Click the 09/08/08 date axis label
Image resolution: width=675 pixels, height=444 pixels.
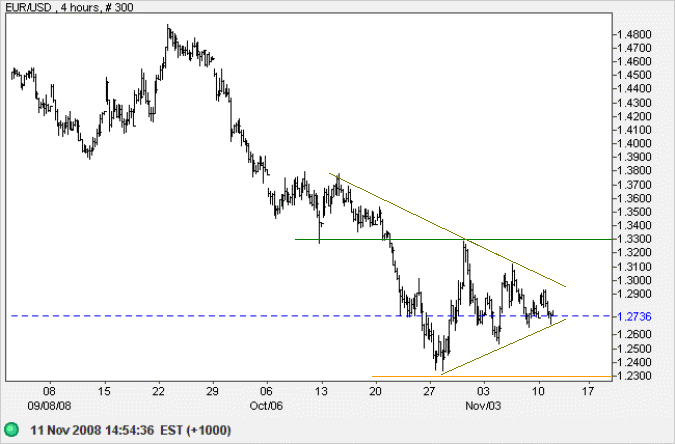point(49,406)
